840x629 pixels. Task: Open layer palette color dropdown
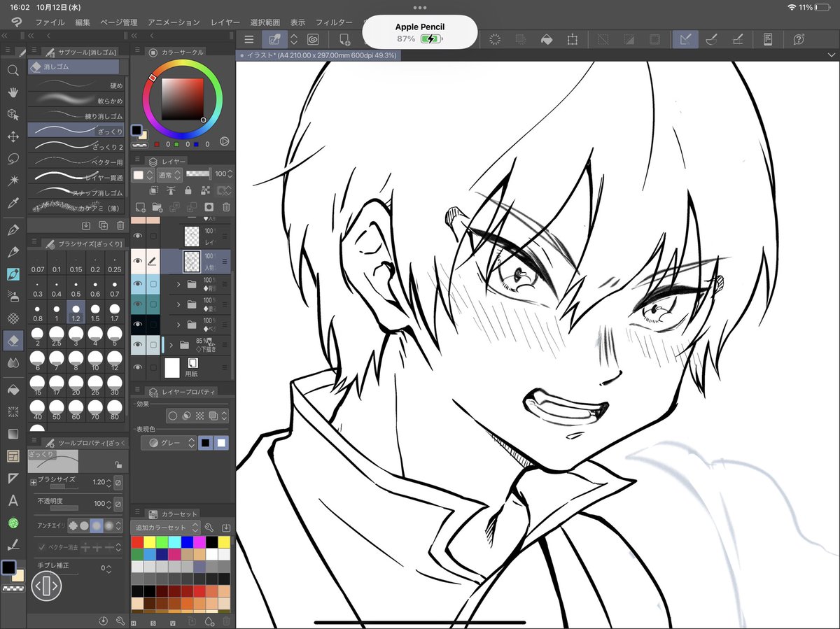[143, 174]
